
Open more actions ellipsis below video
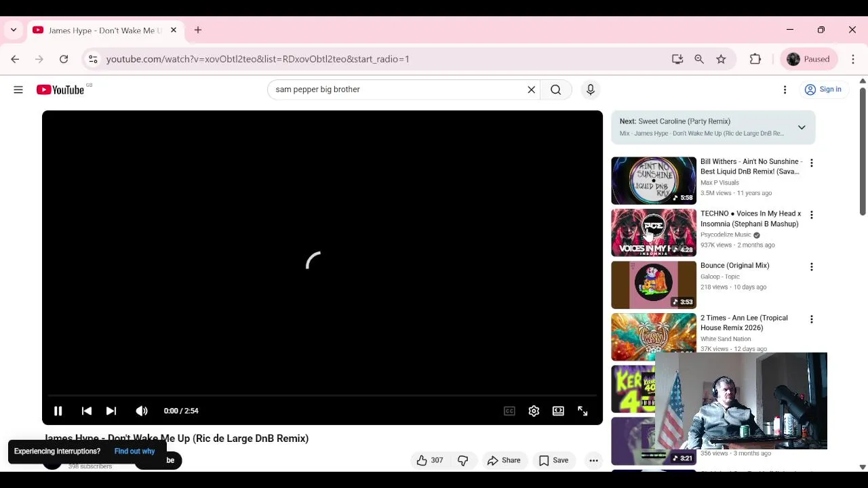pyautogui.click(x=593, y=460)
